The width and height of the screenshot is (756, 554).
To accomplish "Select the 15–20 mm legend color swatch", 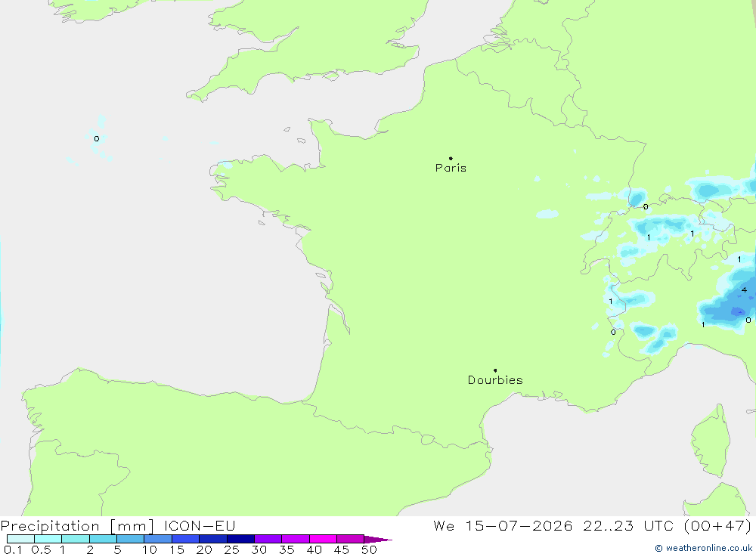I will click(186, 539).
